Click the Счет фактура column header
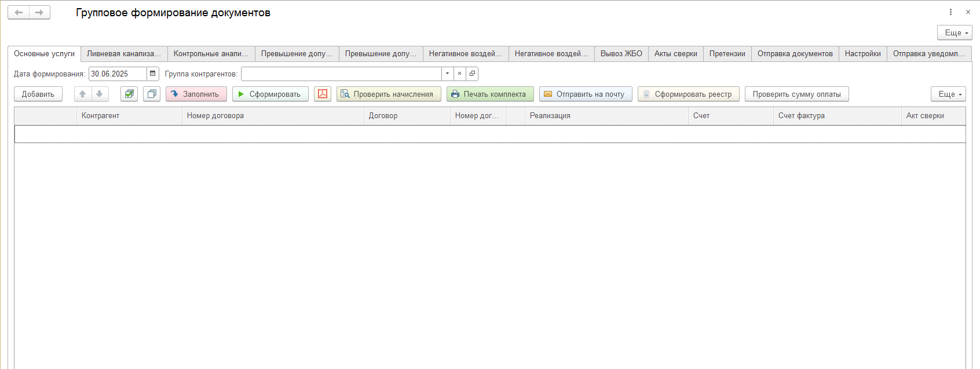Screen dimensions: 980x369 [838, 116]
